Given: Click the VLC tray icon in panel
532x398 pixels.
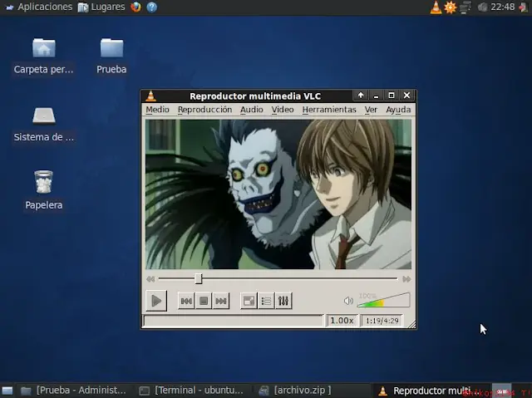Looking at the screenshot, I should click(436, 7).
